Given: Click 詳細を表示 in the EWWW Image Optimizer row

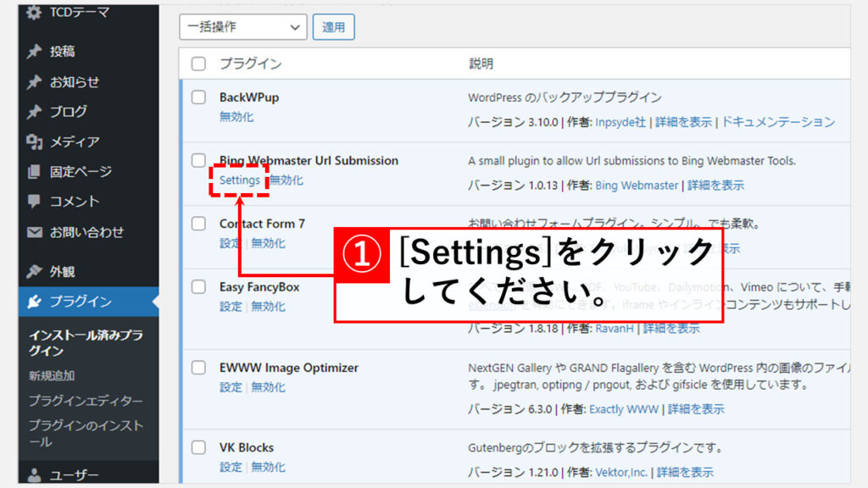Looking at the screenshot, I should click(696, 409).
